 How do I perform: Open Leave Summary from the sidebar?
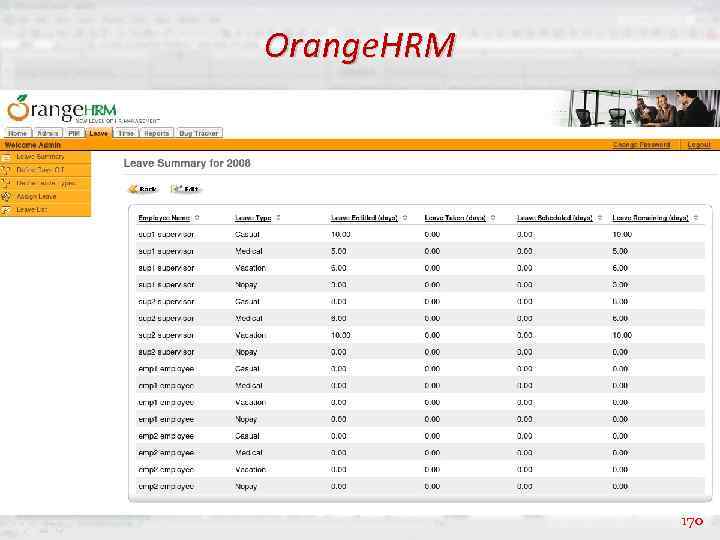coord(40,157)
